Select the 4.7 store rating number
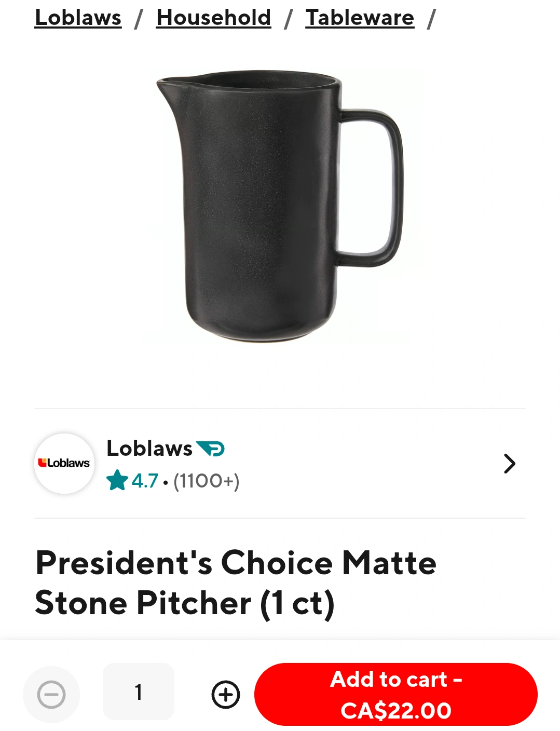560x731 pixels. [x=145, y=481]
